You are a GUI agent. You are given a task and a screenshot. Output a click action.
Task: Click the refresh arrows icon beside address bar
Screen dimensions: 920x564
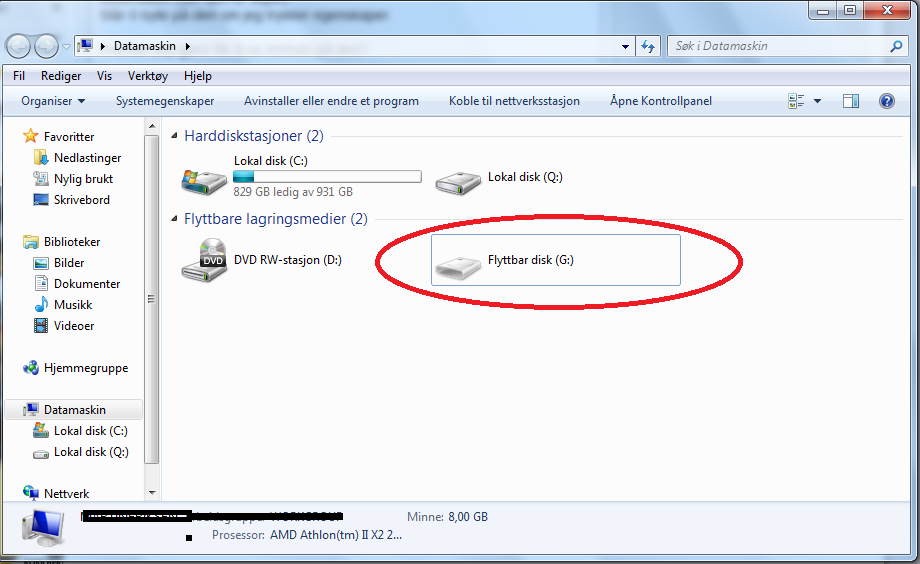pyautogui.click(x=648, y=46)
